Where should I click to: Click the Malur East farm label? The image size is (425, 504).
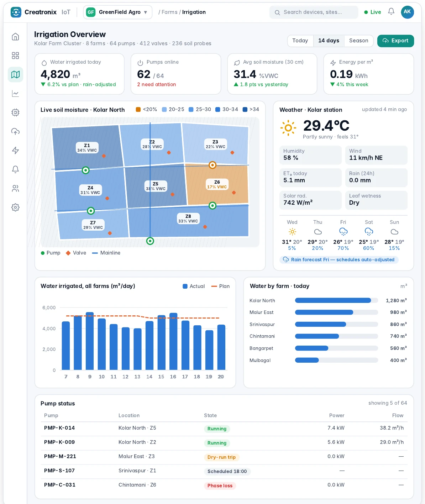pyautogui.click(x=262, y=313)
